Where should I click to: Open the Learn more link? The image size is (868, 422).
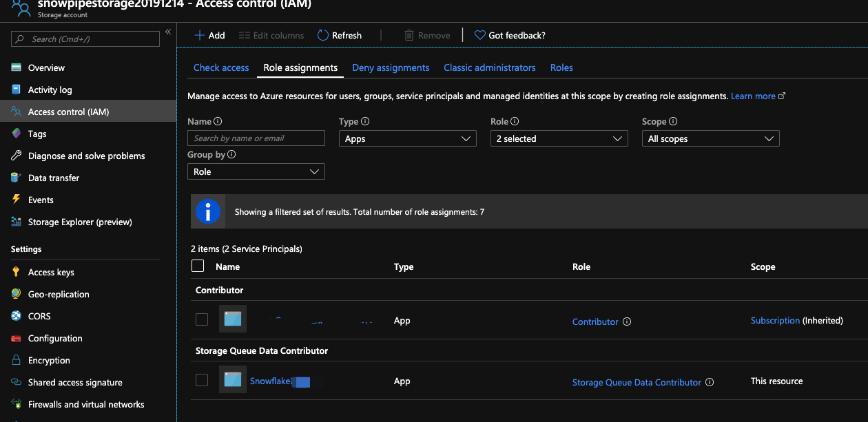point(758,96)
